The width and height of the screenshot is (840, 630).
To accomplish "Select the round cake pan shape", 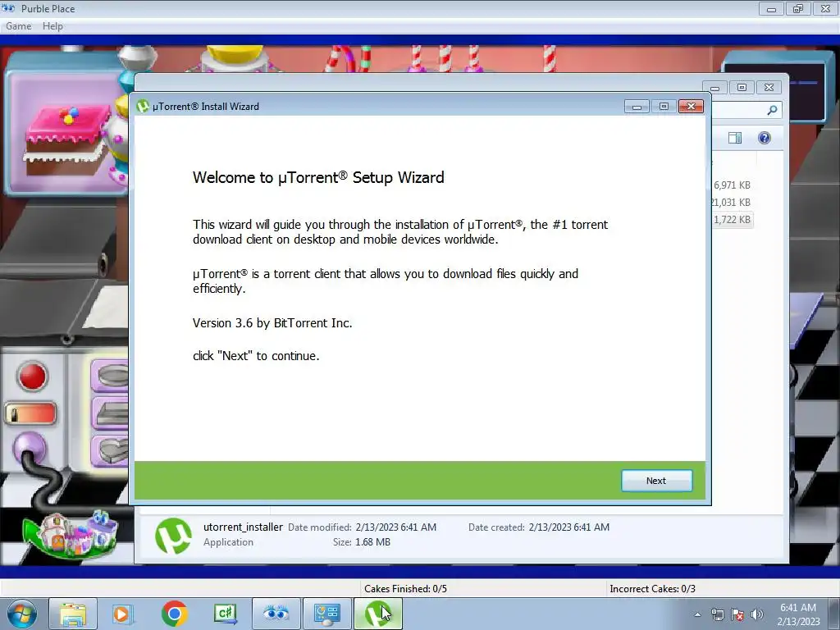I will pos(111,376).
